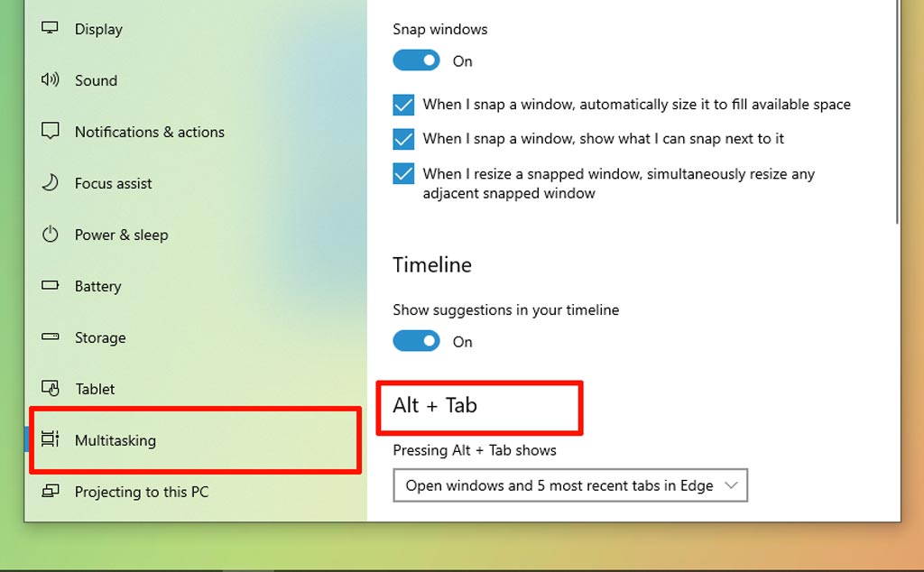Uncheck simultaneously resize adjacent snapped window
This screenshot has width=924, height=572.
pos(402,174)
